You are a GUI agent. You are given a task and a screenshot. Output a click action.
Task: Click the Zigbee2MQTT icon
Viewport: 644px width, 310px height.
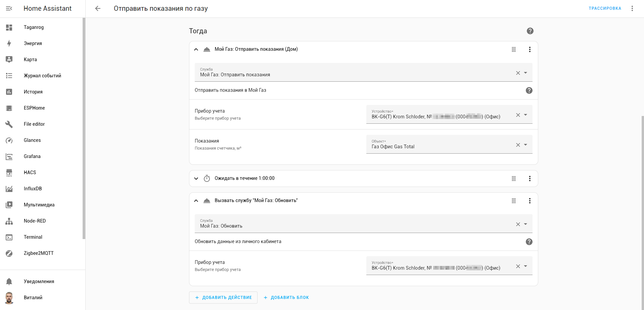(x=9, y=253)
